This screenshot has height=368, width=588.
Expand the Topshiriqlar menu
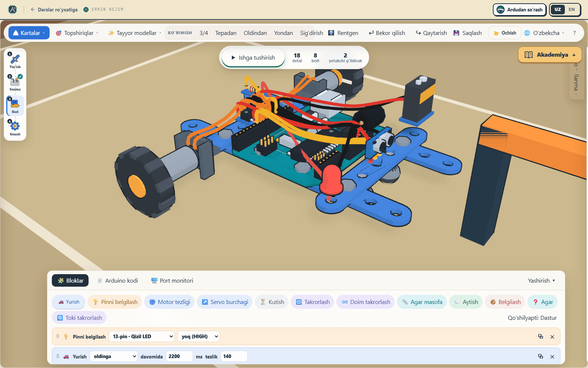coord(77,33)
